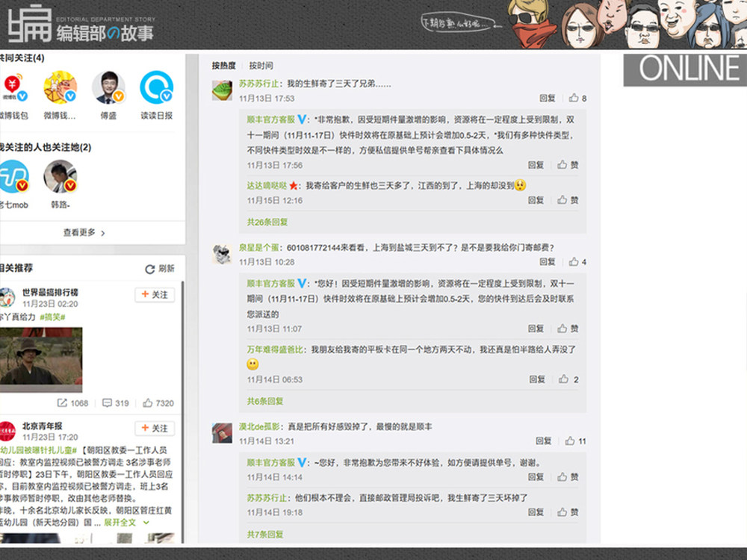The width and height of the screenshot is (747, 560).
Task: Expand 共6条回复 thread
Action: [x=265, y=401]
